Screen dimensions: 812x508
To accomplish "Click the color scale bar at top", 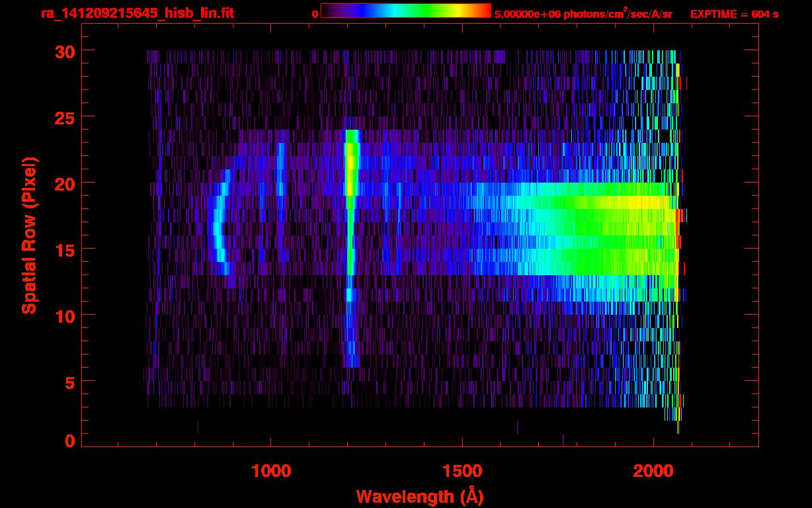I will [406, 11].
